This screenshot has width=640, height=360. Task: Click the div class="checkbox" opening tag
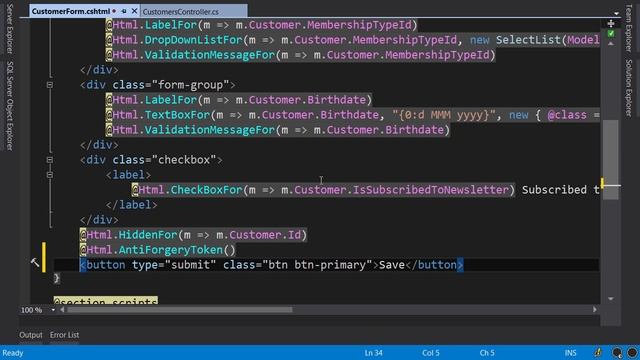(151, 160)
